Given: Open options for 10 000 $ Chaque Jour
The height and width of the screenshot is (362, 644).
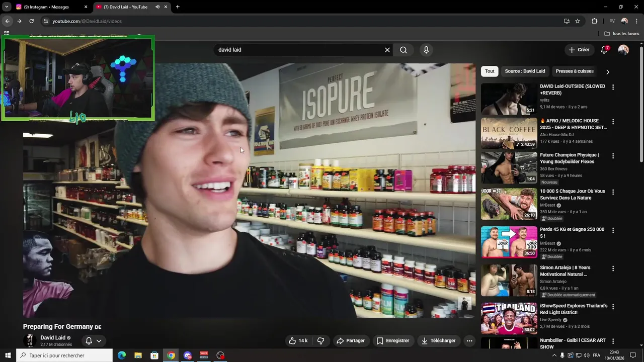Looking at the screenshot, I should tap(613, 192).
